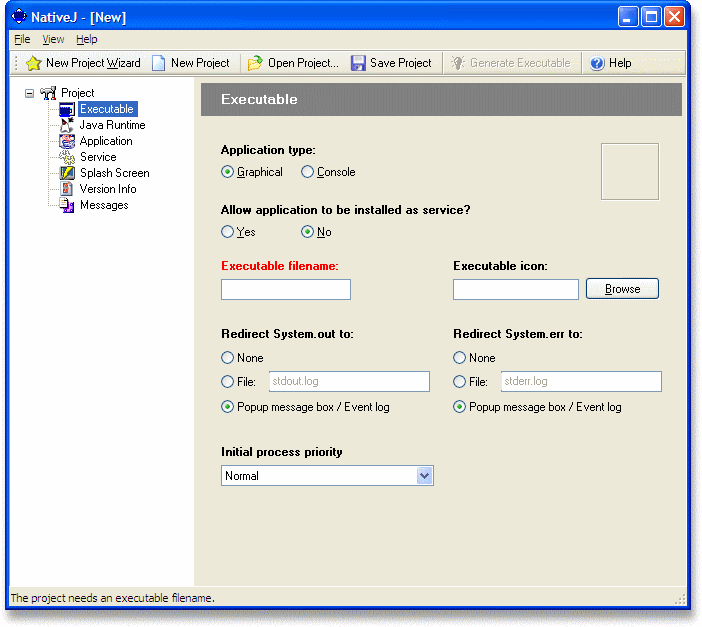Click the toolbar drag handle grip
The height and width of the screenshot is (627, 702).
coord(17,63)
